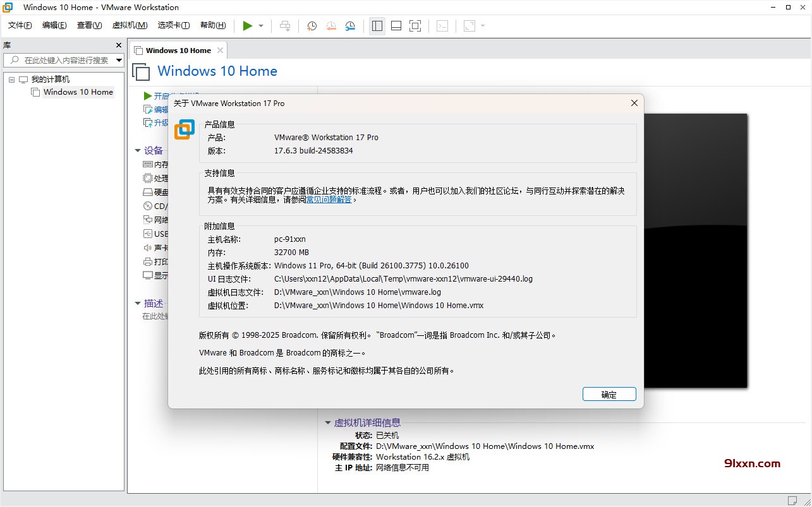812x507 pixels.
Task: Click the 确定 button in About dialog
Action: [x=609, y=394]
